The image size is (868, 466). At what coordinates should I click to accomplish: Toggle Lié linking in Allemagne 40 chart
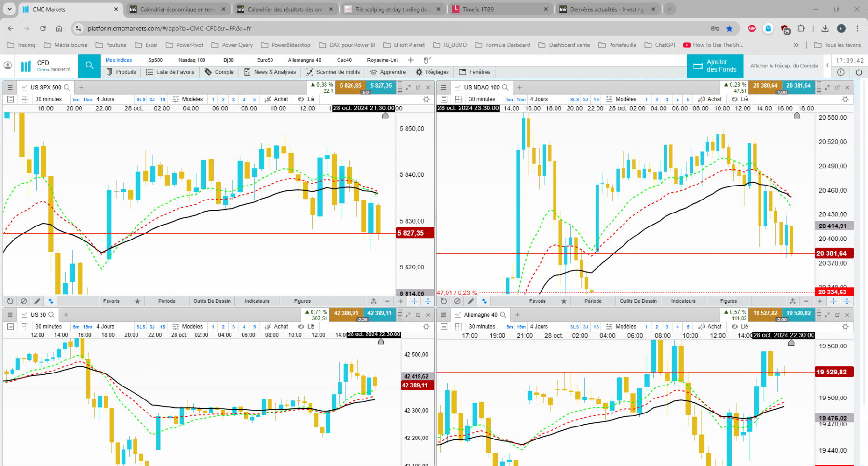coord(740,327)
